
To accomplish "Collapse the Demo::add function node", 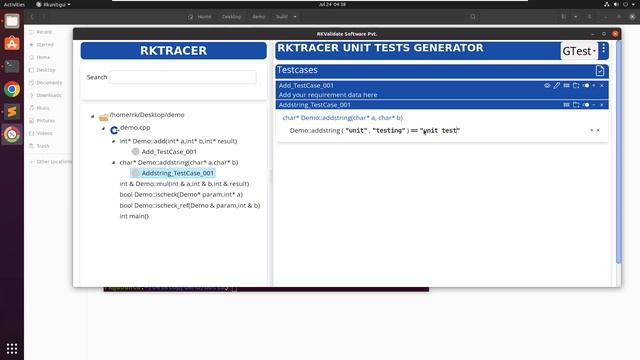I will (x=113, y=141).
